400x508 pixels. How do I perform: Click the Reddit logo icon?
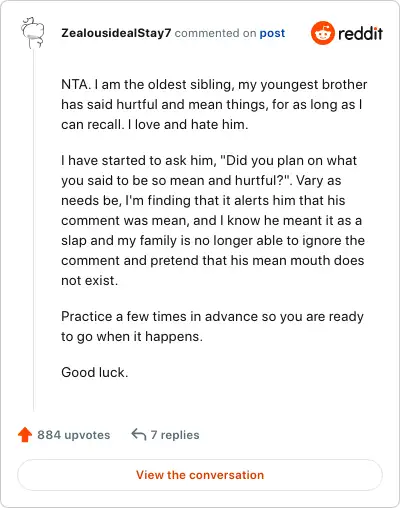point(322,33)
